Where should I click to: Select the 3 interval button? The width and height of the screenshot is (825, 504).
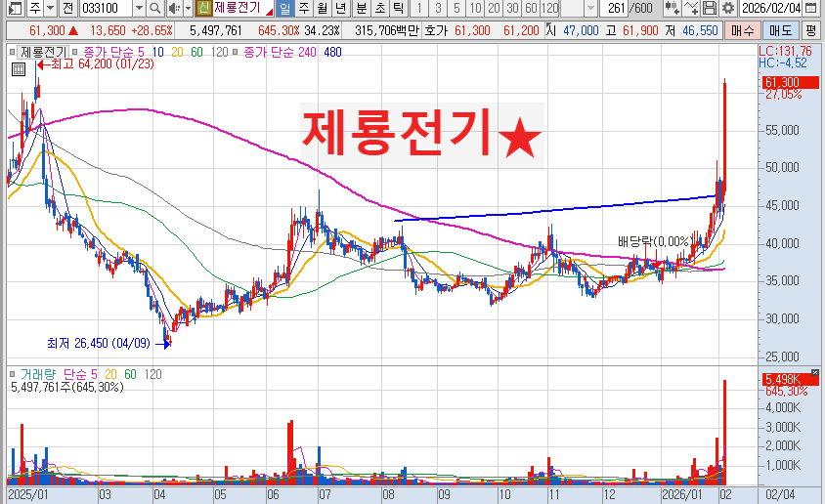pos(438,8)
